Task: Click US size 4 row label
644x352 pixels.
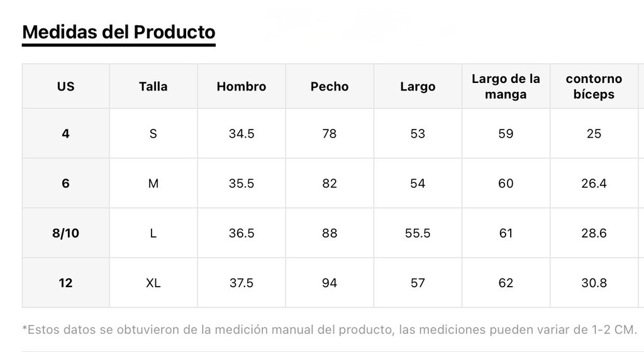Action: [65, 133]
